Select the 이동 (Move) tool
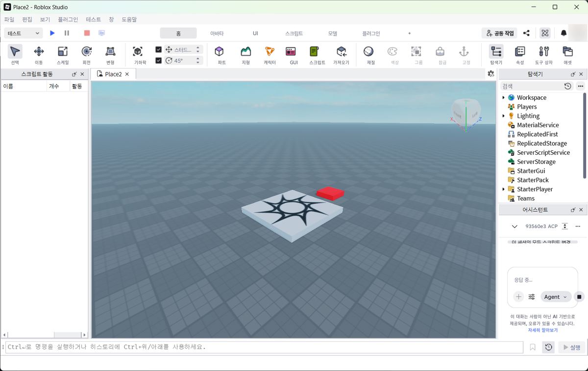 (39, 55)
